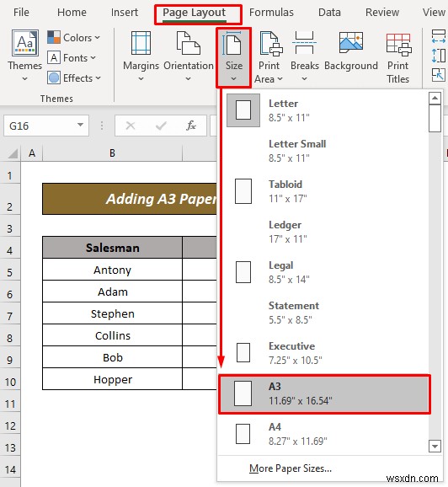Click the Salesman header cell
The height and width of the screenshot is (487, 448).
point(112,248)
